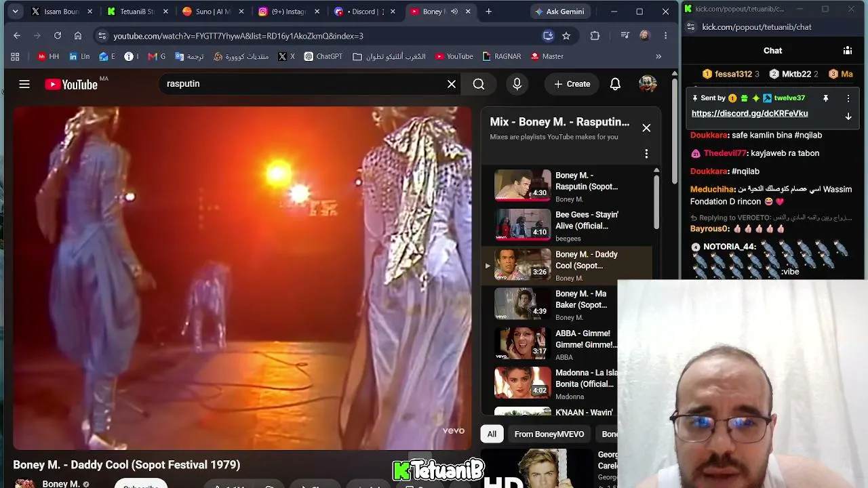Select Boney M. Ma Baker playlist title
Screen dimensions: 868x488
(x=581, y=300)
